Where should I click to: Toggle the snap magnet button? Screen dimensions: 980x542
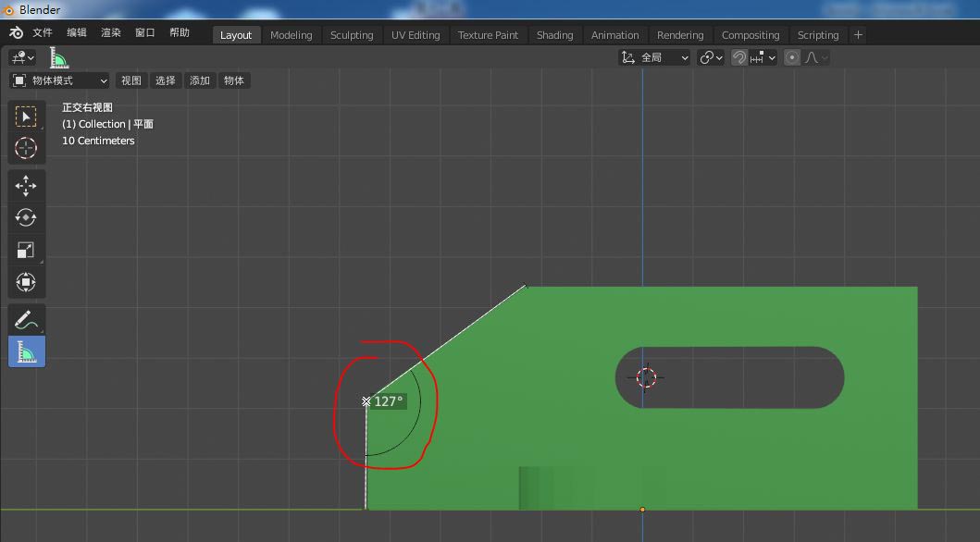pos(738,57)
